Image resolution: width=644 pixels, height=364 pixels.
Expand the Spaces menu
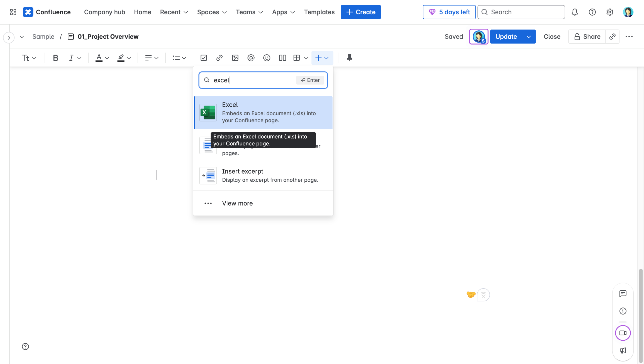coord(212,12)
